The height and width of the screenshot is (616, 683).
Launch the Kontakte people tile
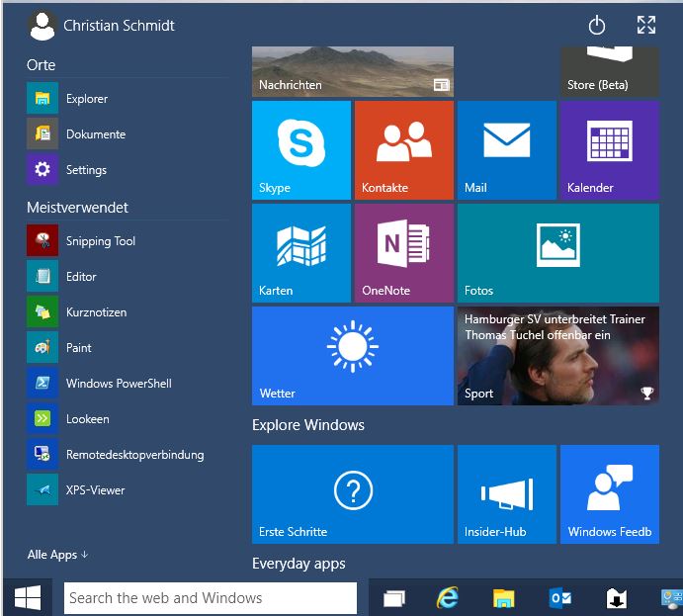403,150
